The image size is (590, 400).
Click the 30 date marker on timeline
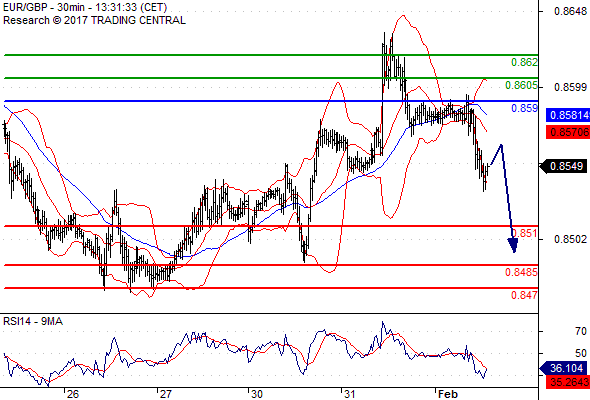coord(256,394)
